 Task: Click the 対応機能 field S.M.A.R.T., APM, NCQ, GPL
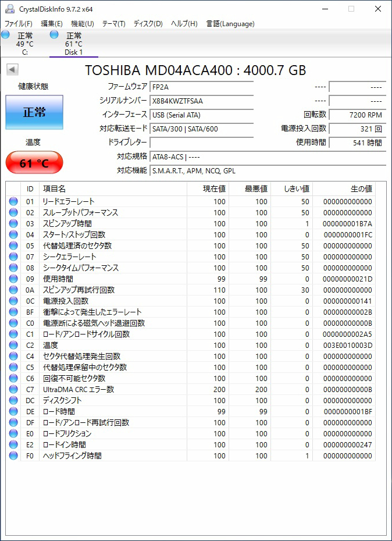(x=268, y=170)
